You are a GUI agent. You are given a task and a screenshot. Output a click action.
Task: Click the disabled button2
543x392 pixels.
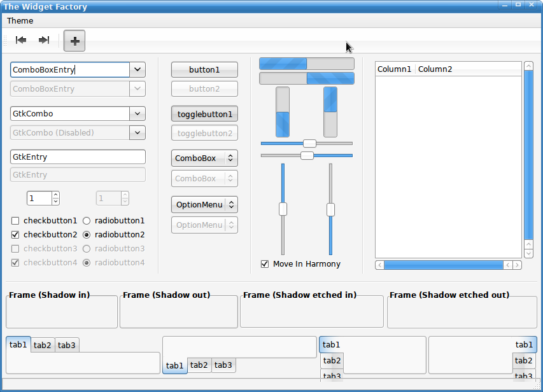point(205,88)
